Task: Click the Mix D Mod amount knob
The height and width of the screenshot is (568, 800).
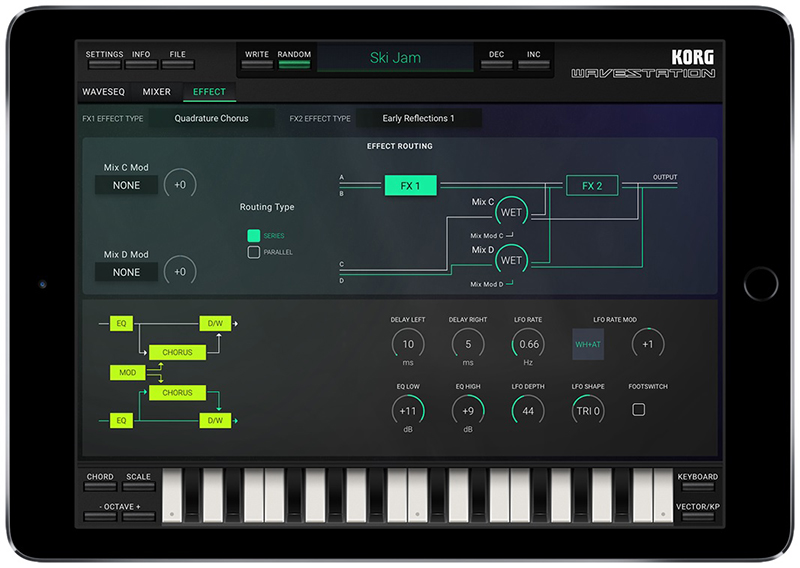Action: [x=180, y=271]
